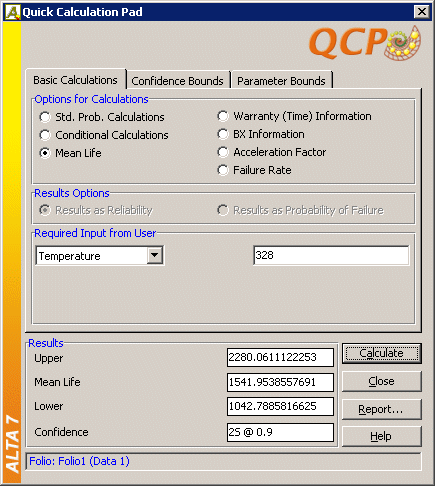This screenshot has width=435, height=486.
Task: Switch to the Basic Calculations tab
Action: point(75,80)
